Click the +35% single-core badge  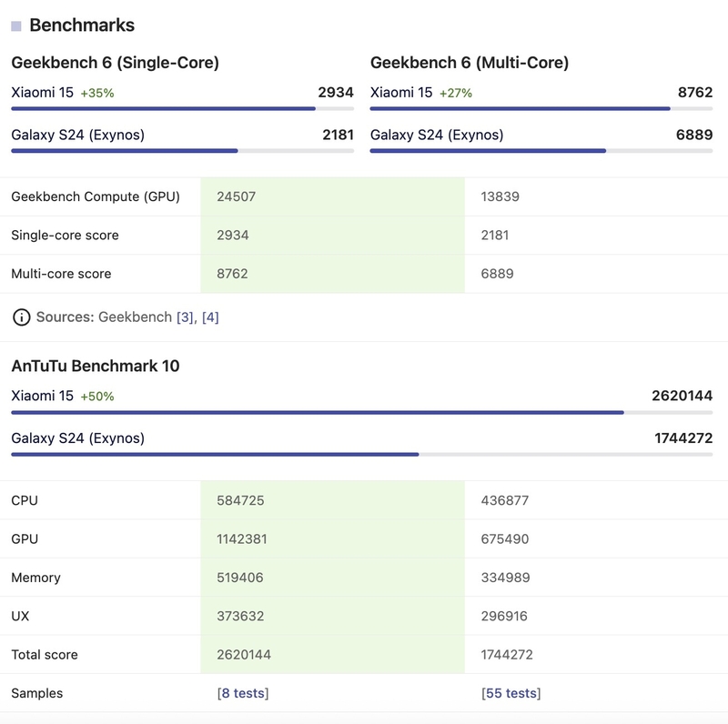coord(97,93)
